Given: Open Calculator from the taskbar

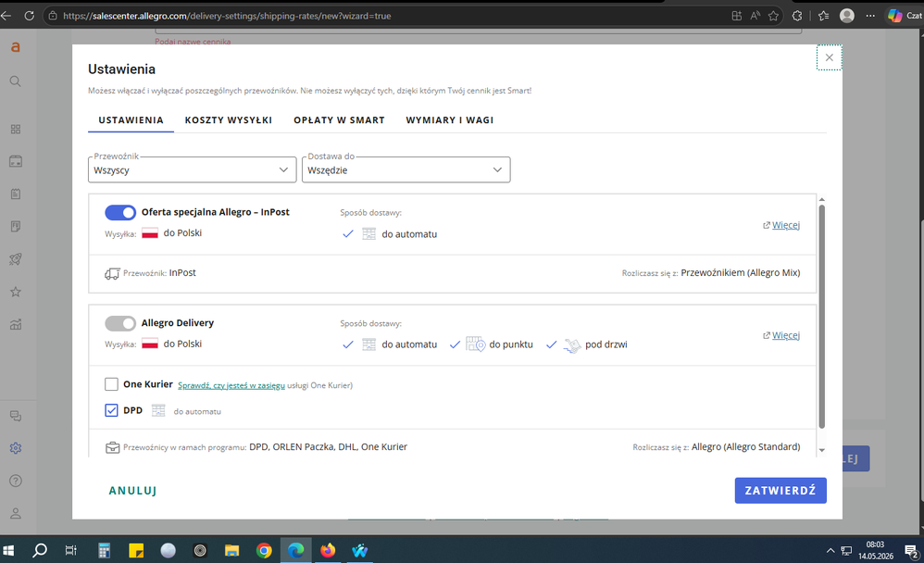Looking at the screenshot, I should coord(105,551).
